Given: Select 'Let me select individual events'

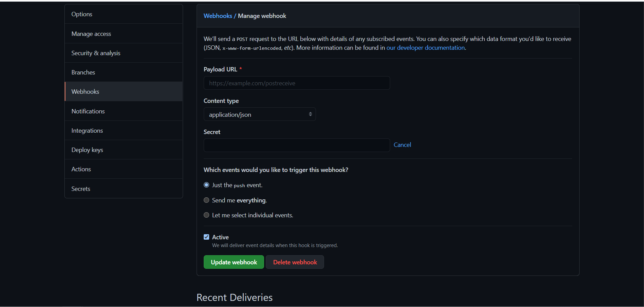Looking at the screenshot, I should pos(206,215).
